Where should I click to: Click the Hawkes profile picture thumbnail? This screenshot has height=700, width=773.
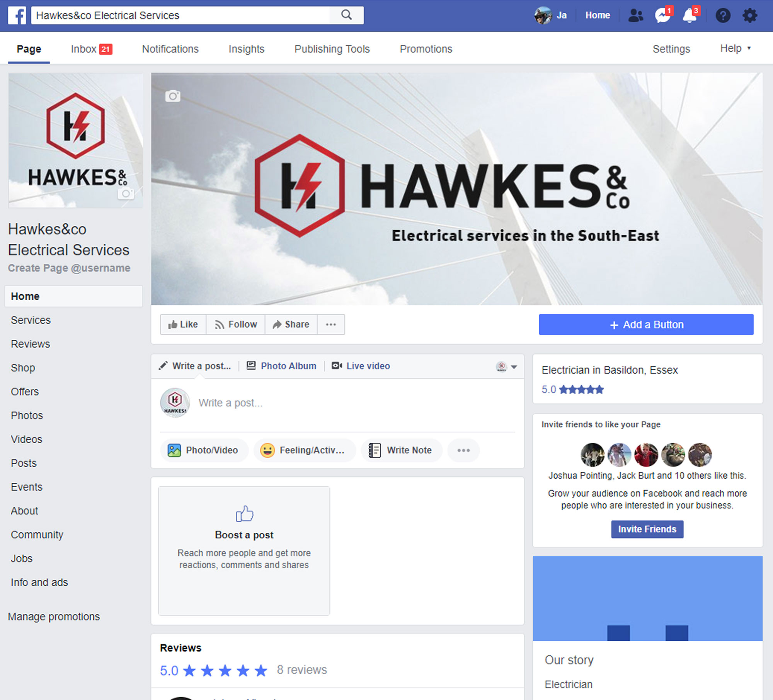click(76, 141)
